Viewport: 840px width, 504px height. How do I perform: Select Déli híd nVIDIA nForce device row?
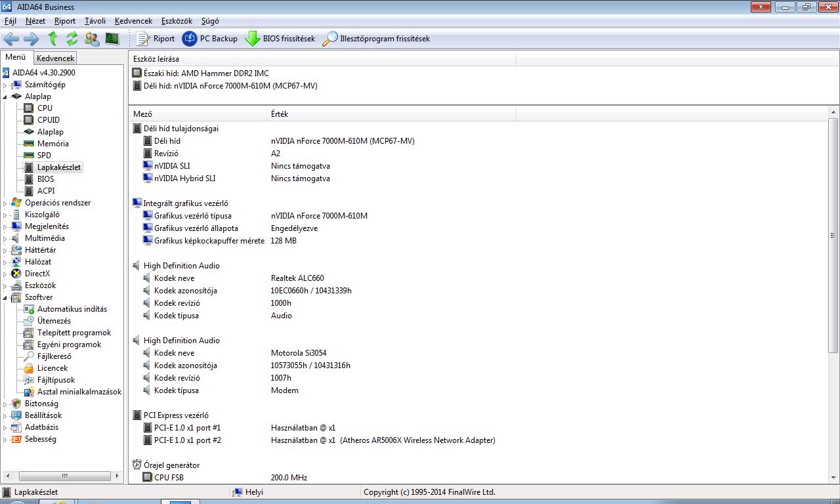224,86
